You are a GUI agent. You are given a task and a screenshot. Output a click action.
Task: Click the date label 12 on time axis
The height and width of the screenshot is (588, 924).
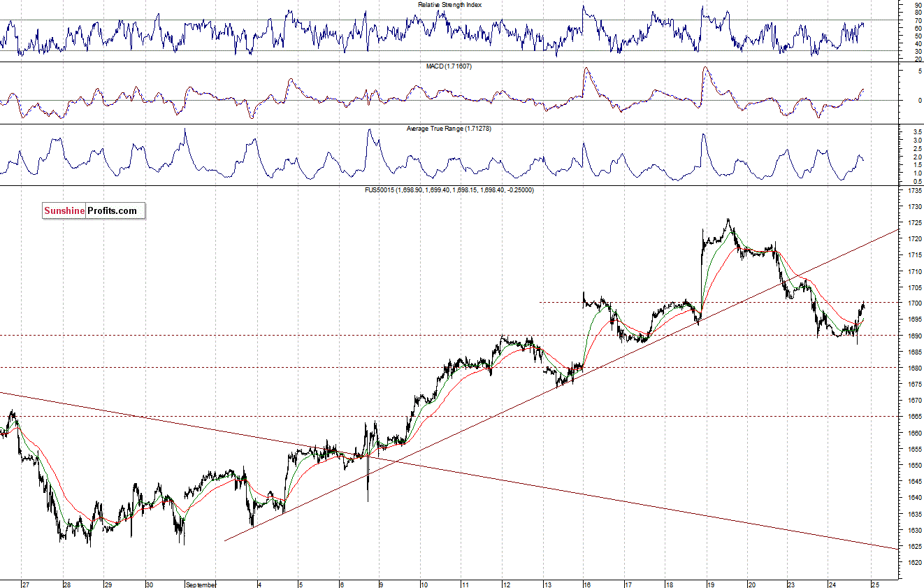tap(506, 584)
